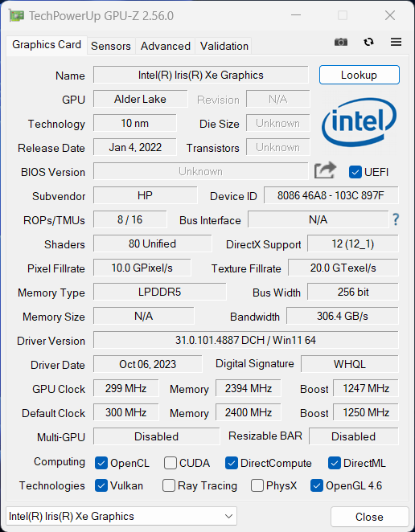Viewport: 415px width, 532px height.
Task: Toggle the Vulkan checkbox
Action: pyautogui.click(x=101, y=485)
